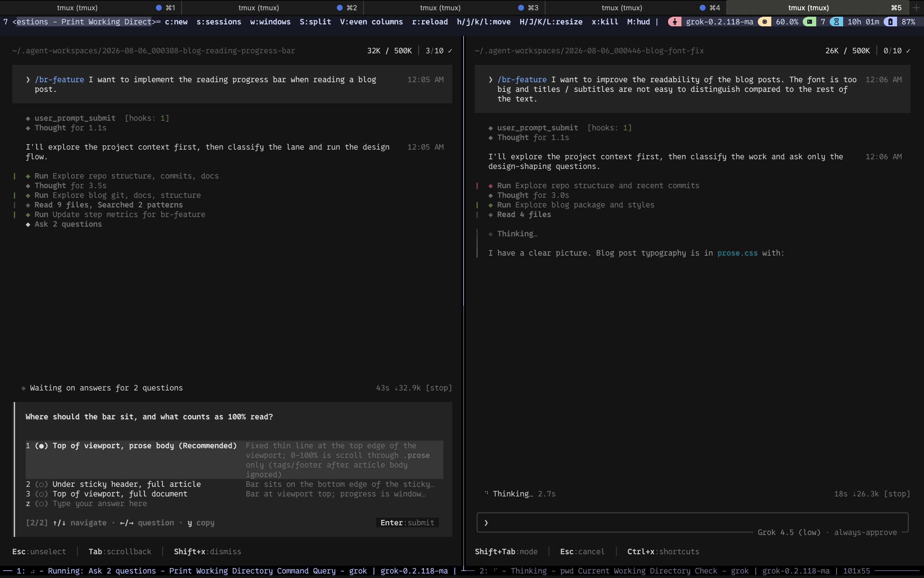924x578 pixels.
Task: Click 'x:kill' in tmux bar
Action: 605,22
